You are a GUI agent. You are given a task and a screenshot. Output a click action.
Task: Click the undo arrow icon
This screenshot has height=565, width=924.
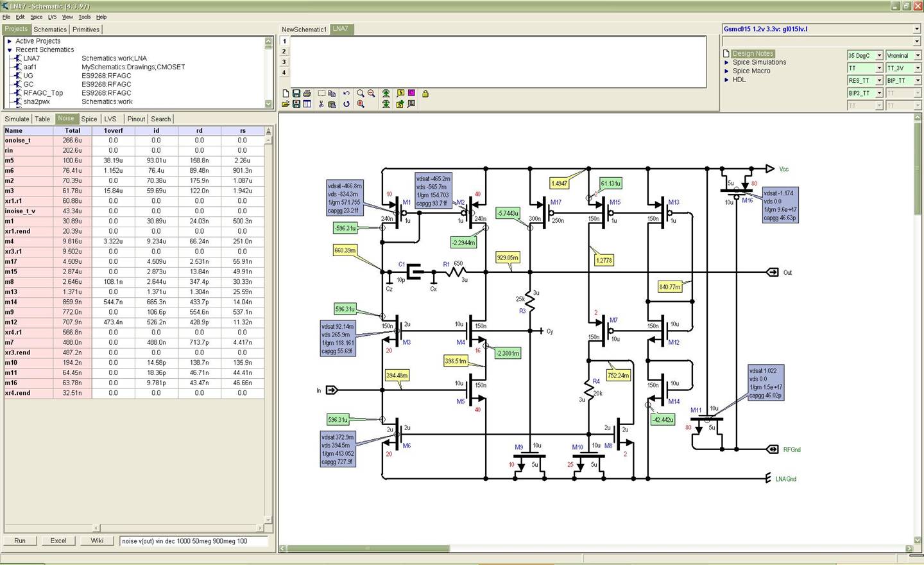tap(346, 93)
